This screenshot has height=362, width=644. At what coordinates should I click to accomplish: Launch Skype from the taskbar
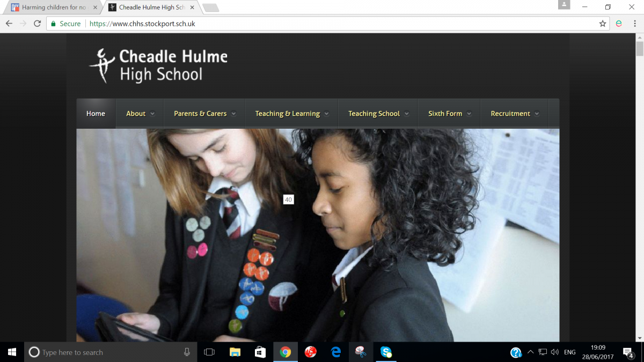pyautogui.click(x=386, y=352)
